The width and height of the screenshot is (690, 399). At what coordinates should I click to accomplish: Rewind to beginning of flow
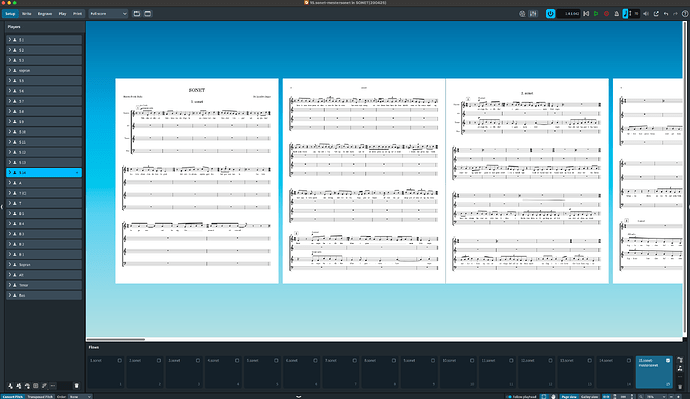tap(586, 14)
